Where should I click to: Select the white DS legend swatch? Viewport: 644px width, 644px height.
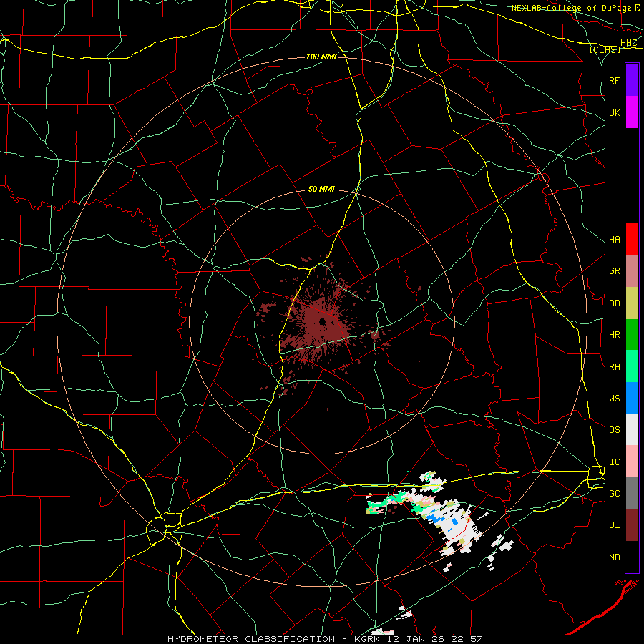pos(632,429)
